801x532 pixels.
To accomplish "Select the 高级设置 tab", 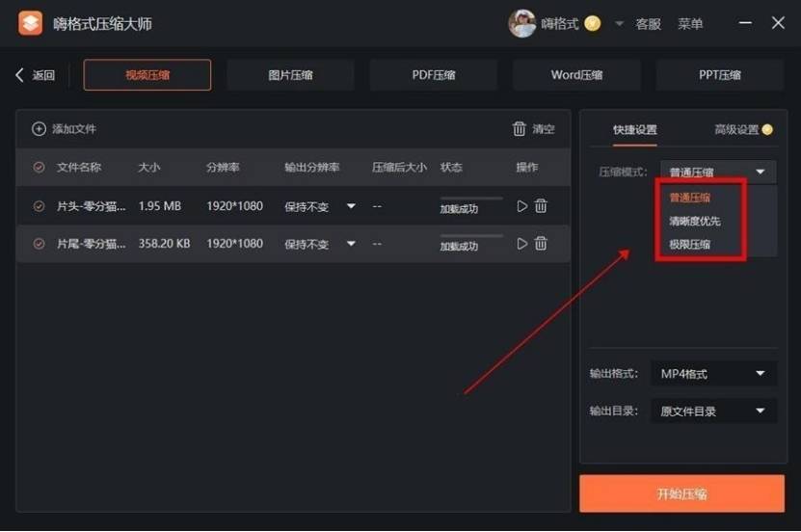I will [x=736, y=130].
